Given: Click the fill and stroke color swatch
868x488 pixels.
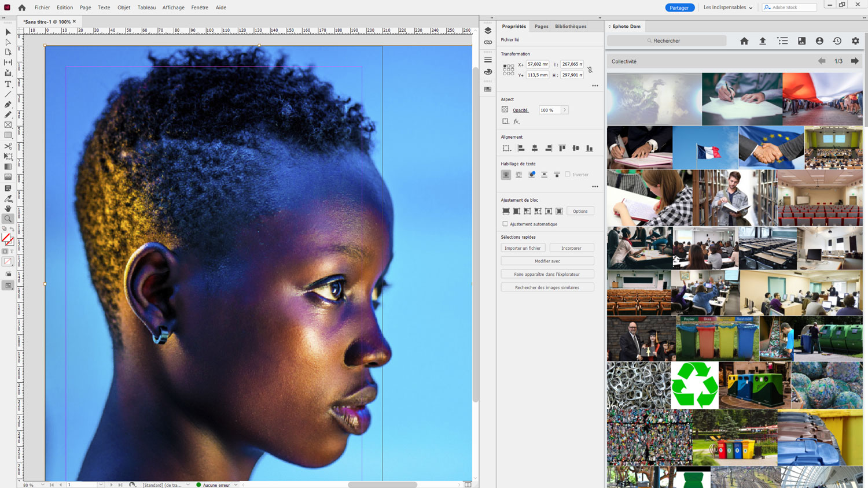Looking at the screenshot, I should tap(7, 238).
